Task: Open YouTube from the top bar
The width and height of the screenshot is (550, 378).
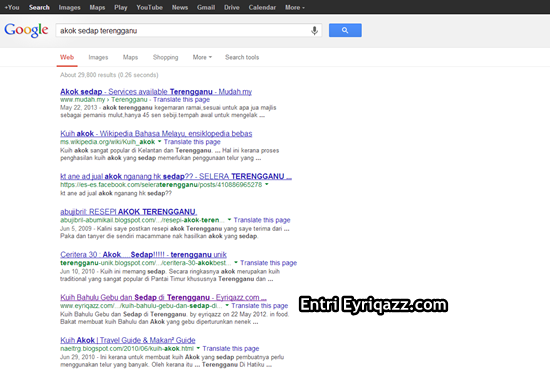Action: [149, 7]
